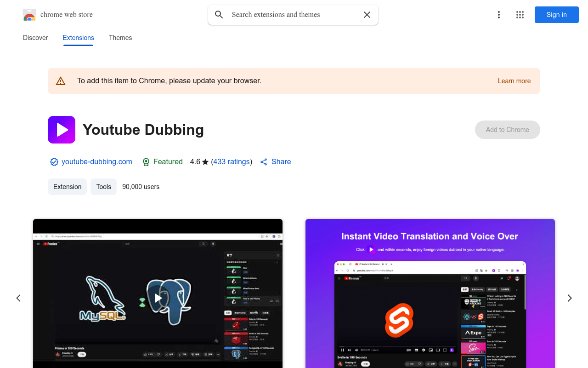The image size is (588, 368).
Task: Clear the search box with X icon
Action: point(367,15)
